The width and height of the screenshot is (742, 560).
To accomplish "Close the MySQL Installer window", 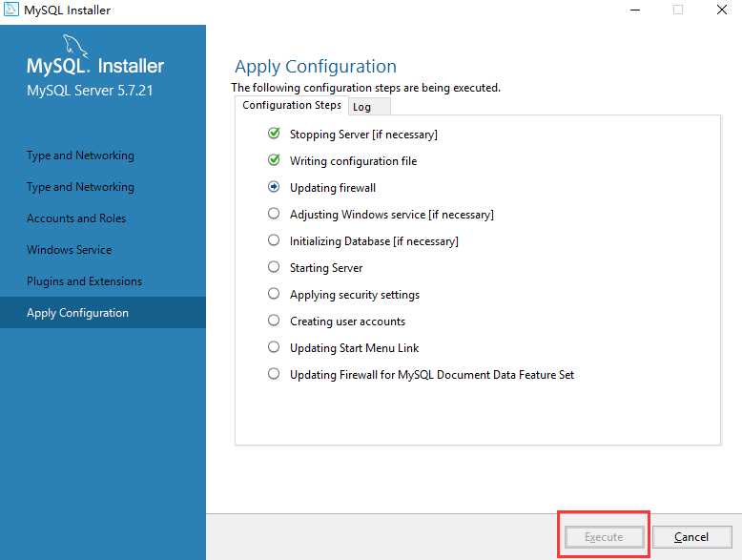I will coord(721,10).
